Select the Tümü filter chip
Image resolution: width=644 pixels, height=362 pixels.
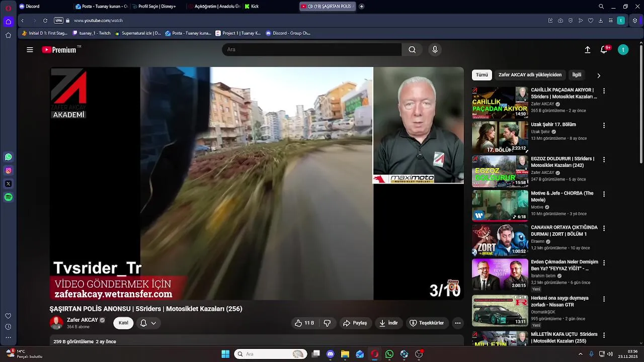(x=482, y=75)
